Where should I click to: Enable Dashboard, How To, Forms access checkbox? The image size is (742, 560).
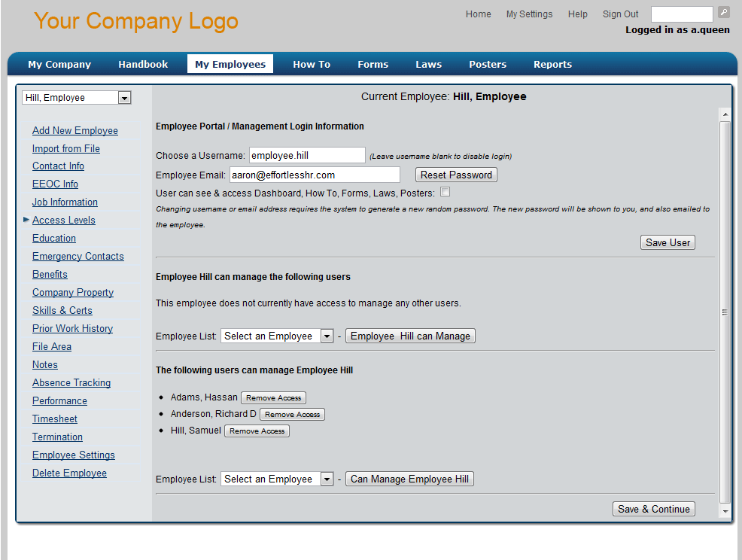(446, 192)
